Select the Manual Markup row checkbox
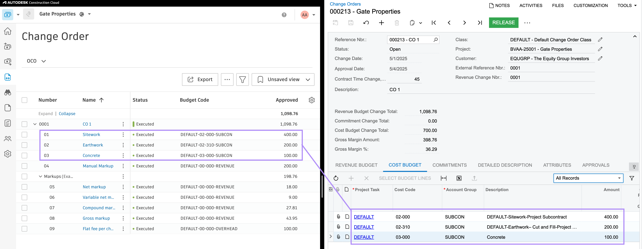Screen dimensions: 644x249 (x=24, y=166)
